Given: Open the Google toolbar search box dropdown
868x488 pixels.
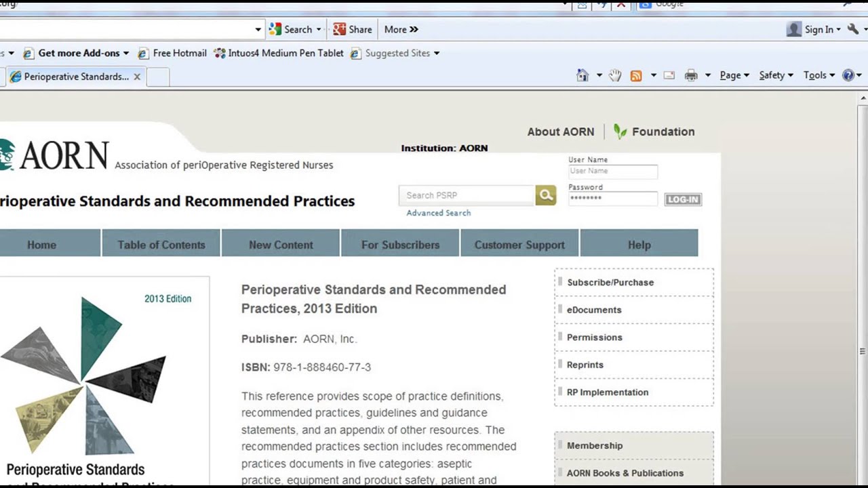Looking at the screenshot, I should click(258, 29).
